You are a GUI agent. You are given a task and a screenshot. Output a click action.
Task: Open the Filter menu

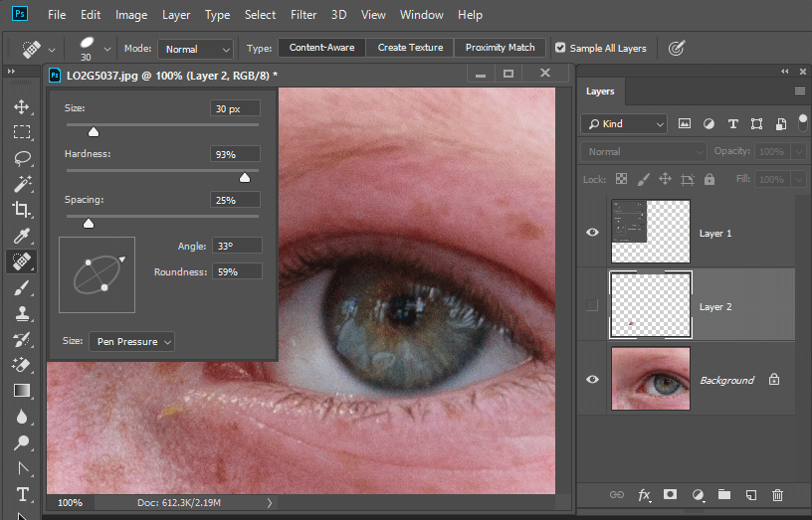tap(304, 15)
